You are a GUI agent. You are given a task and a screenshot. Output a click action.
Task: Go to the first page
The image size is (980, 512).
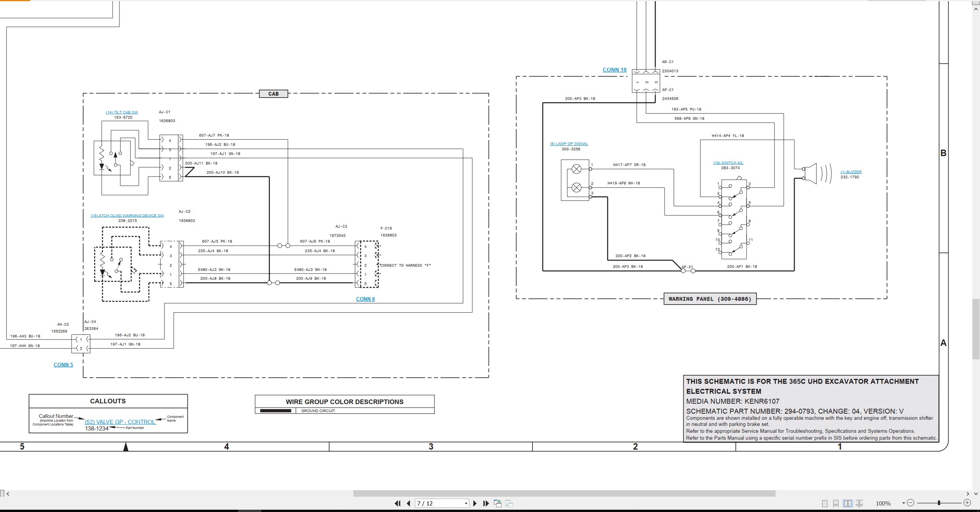pyautogui.click(x=398, y=504)
